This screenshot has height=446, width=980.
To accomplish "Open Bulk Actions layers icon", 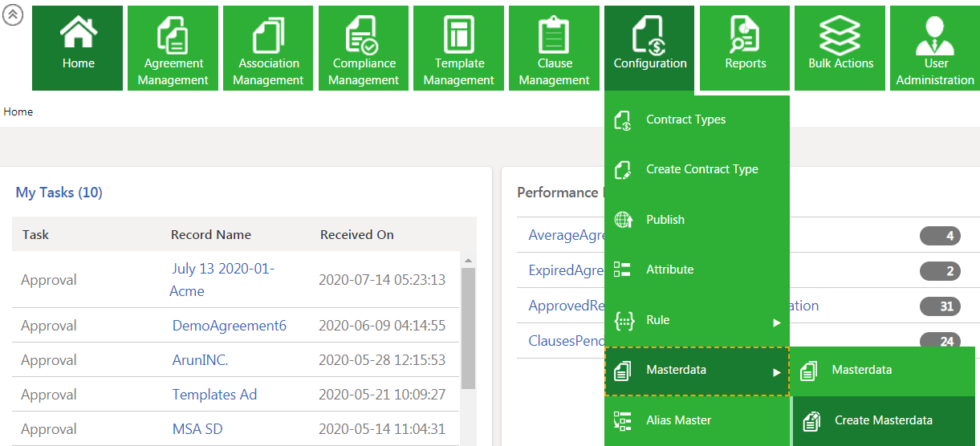I will click(840, 35).
